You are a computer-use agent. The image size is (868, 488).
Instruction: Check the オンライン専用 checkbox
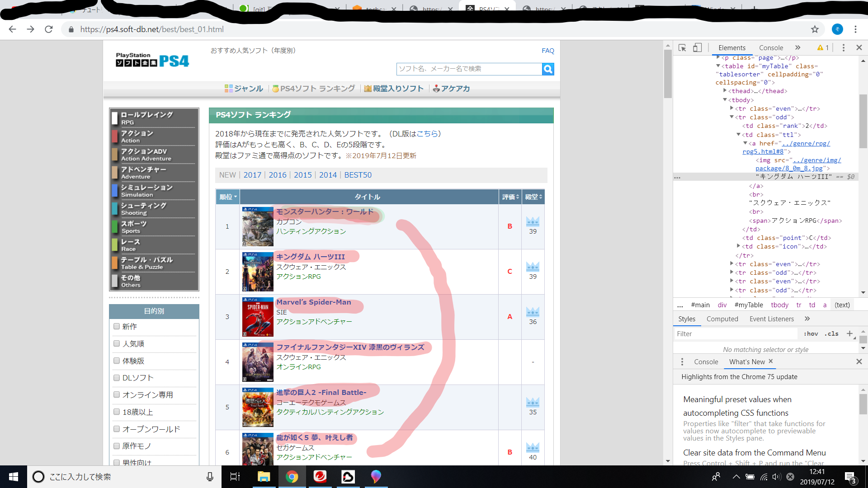point(117,394)
